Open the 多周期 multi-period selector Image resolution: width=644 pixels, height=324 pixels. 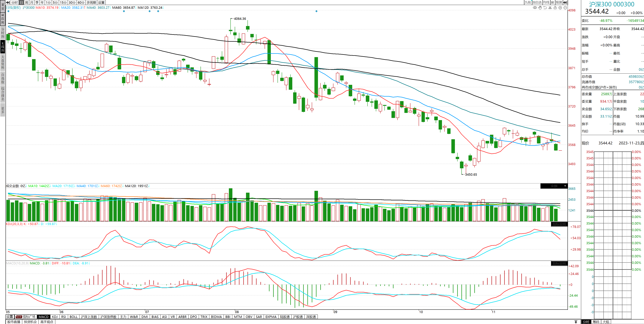tap(91, 3)
